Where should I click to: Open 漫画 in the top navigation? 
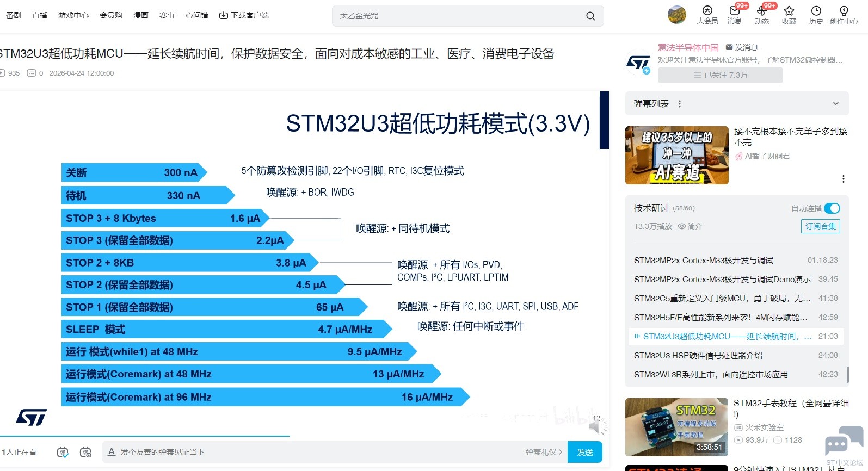point(141,15)
